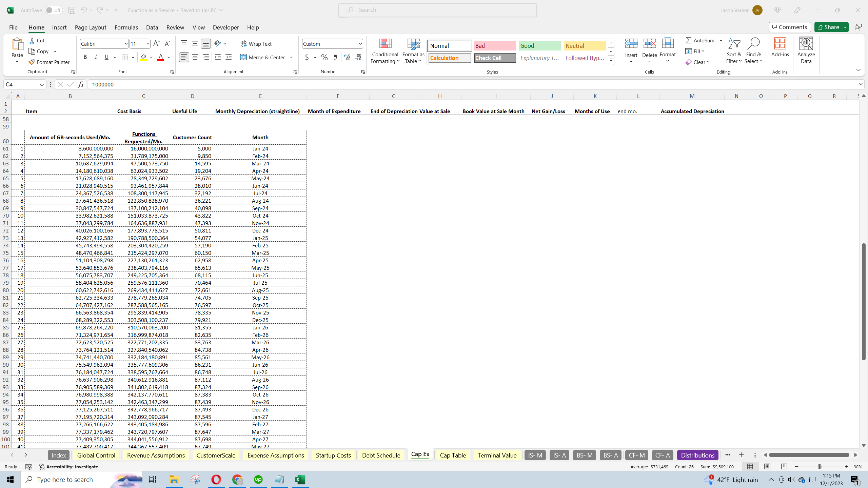This screenshot has height=488, width=868.
Task: Apply Percent Style number format
Action: [x=324, y=57]
